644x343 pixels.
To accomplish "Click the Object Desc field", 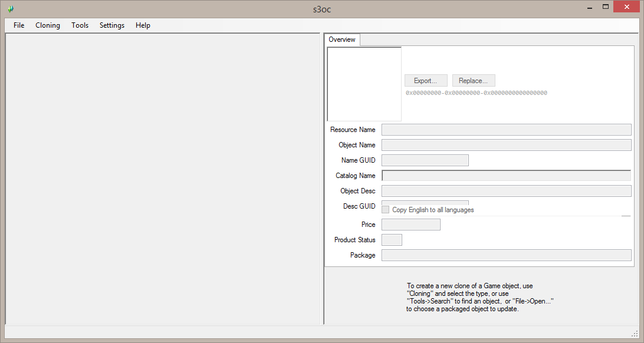I will pyautogui.click(x=507, y=191).
